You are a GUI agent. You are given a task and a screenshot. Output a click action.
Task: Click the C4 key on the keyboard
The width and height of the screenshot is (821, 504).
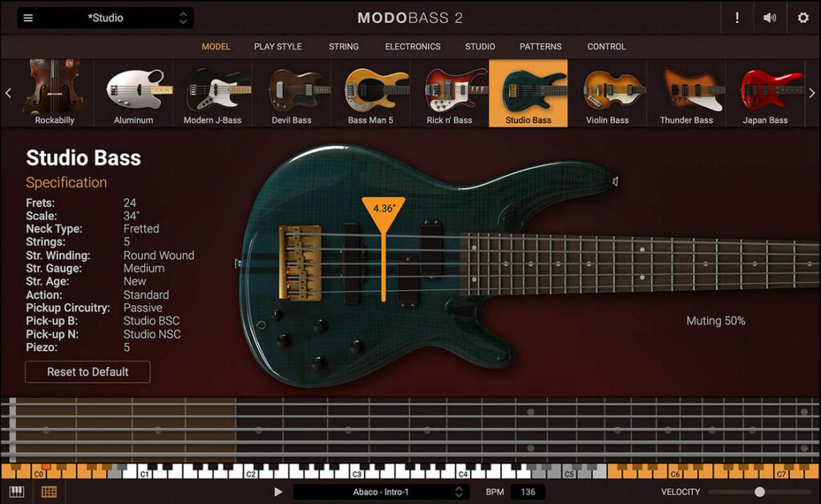463,474
